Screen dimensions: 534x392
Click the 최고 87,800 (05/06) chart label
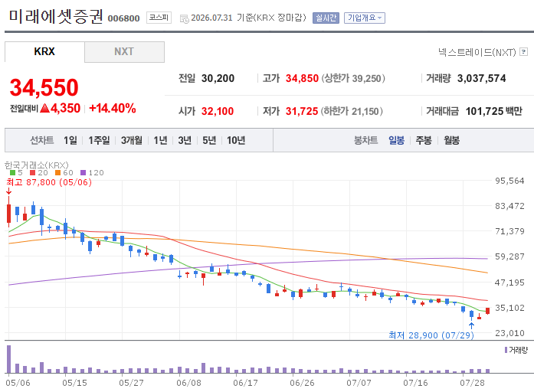[x=49, y=182]
